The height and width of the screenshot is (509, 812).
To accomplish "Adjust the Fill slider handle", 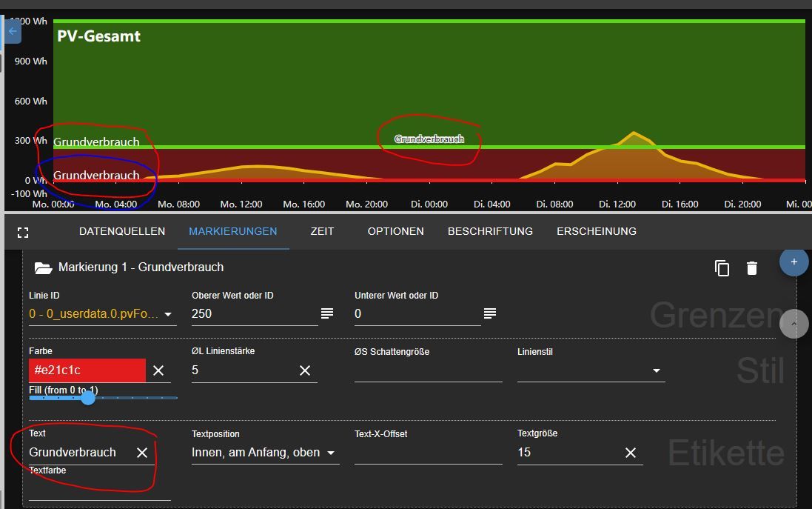I will [88, 398].
